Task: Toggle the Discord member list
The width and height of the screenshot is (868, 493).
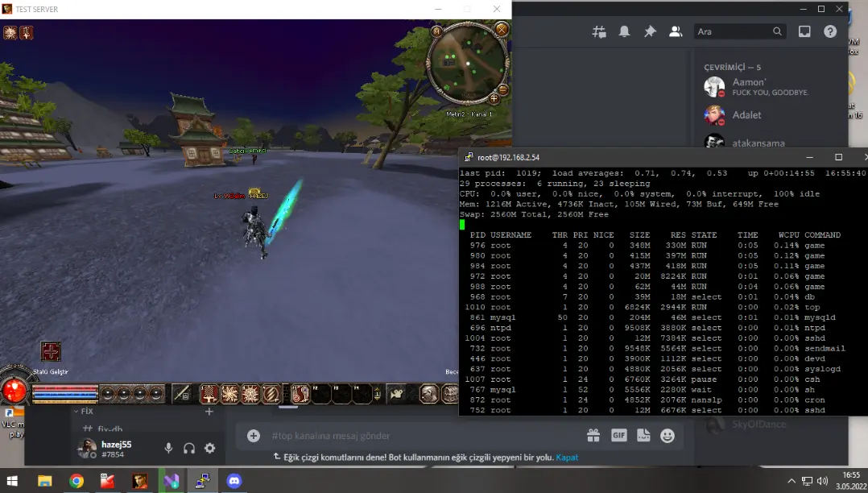Action: 676,31
